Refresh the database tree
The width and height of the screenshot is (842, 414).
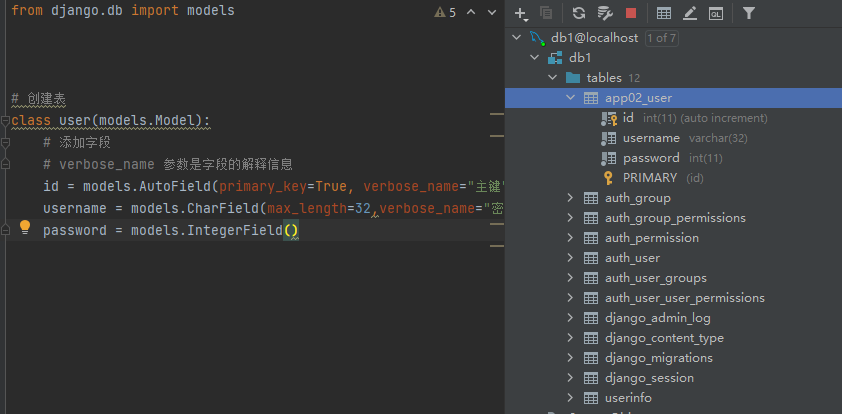[578, 13]
